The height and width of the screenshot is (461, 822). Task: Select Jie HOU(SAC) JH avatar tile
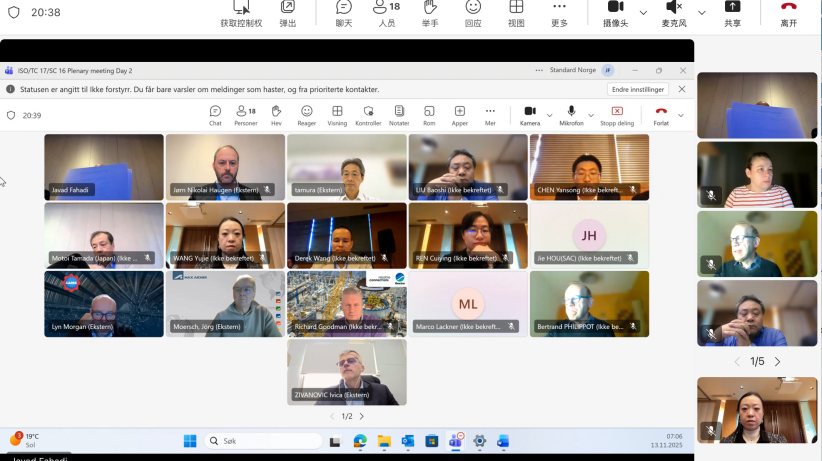click(x=589, y=236)
